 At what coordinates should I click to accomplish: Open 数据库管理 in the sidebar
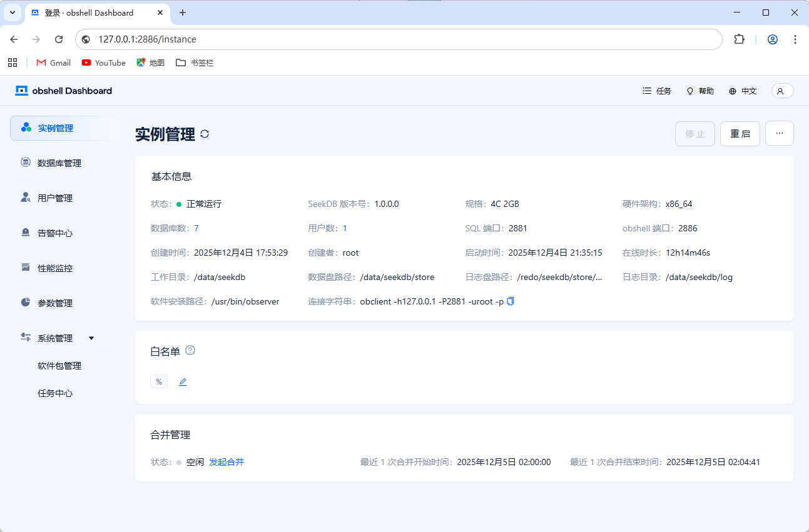pyautogui.click(x=59, y=163)
